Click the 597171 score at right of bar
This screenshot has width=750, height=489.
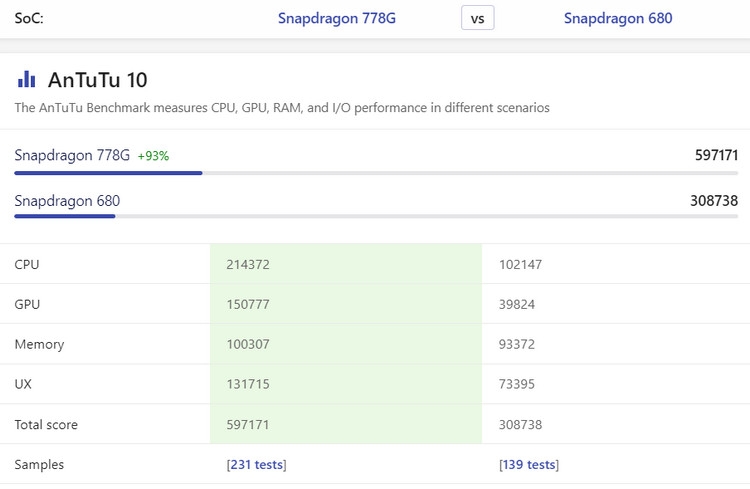tap(716, 155)
